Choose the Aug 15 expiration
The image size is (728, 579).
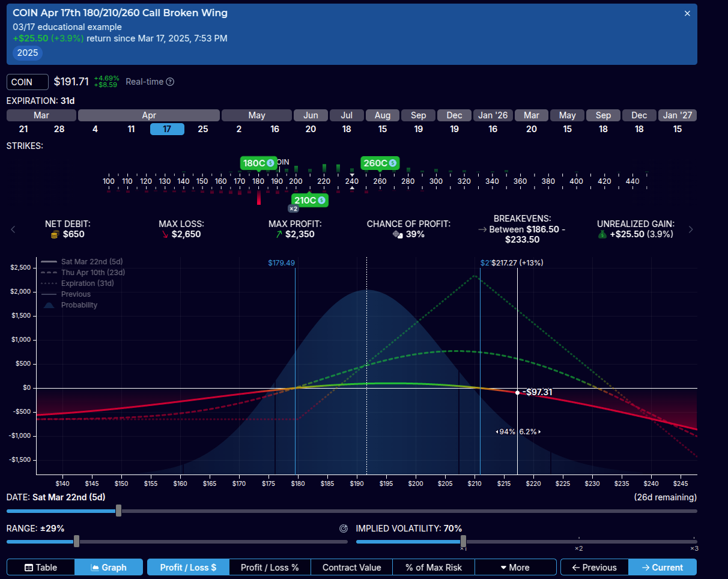pos(383,129)
